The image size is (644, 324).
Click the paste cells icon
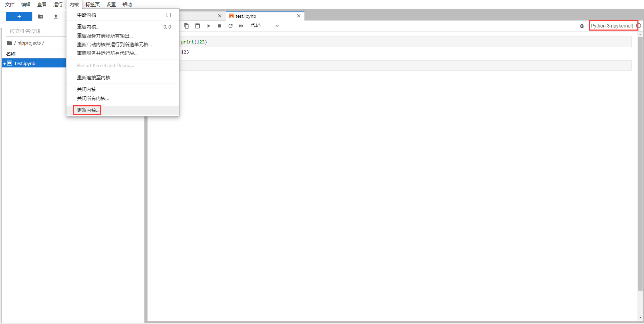tap(197, 26)
